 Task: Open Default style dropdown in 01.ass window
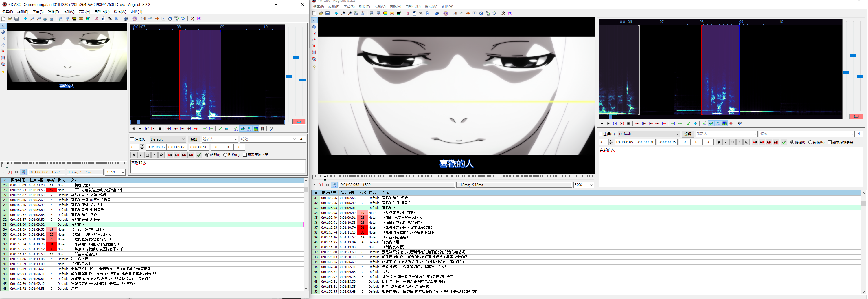(649, 134)
